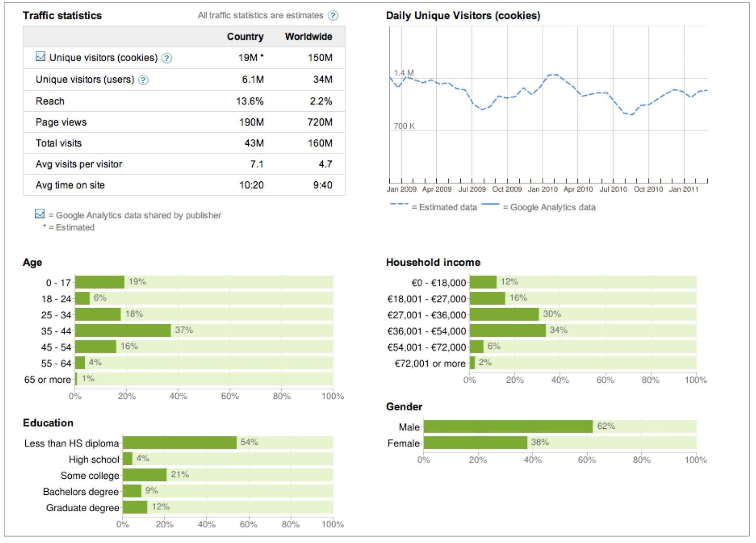756x543 pixels.
Task: Click the Total visits row label
Action: (58, 143)
